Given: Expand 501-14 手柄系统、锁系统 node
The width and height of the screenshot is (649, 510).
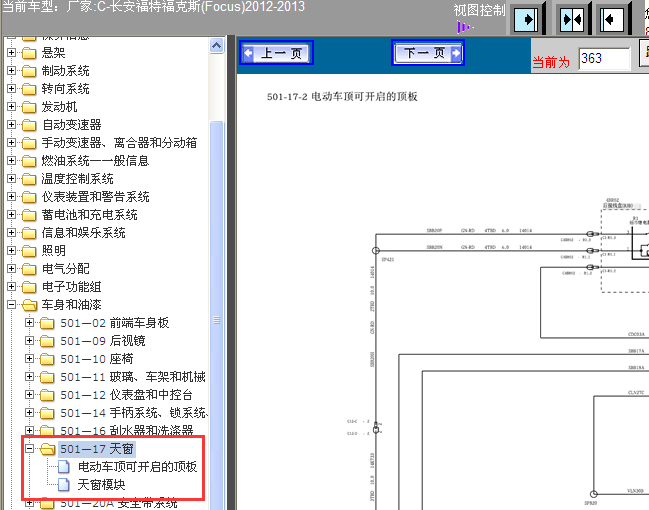Looking at the screenshot, I should pos(29,413).
